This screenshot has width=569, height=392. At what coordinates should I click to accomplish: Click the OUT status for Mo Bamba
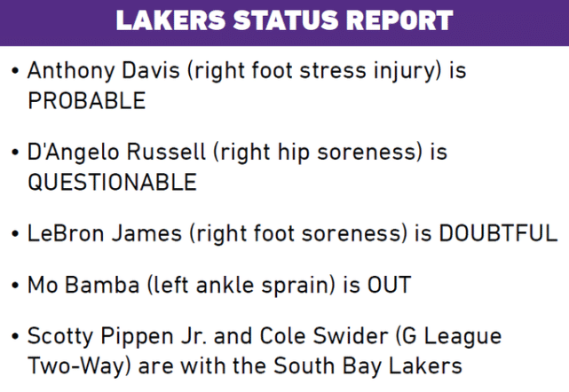389,285
